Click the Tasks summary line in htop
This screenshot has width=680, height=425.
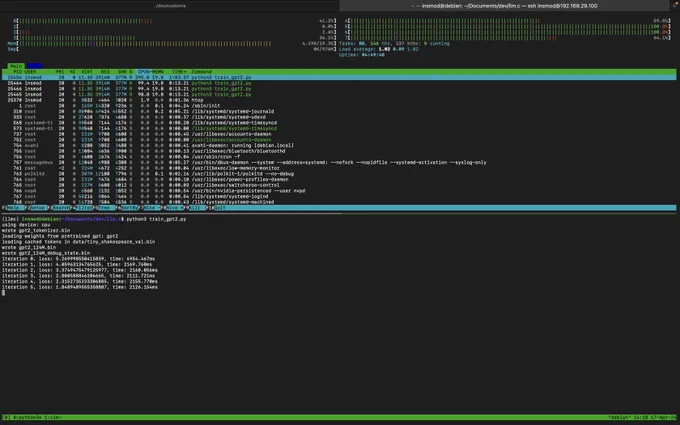click(394, 43)
